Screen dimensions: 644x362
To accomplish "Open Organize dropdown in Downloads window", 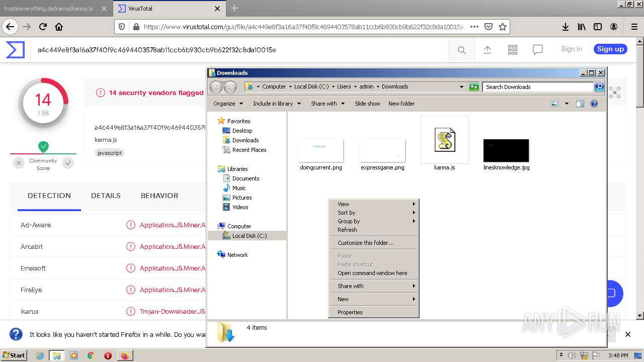I will (x=228, y=104).
